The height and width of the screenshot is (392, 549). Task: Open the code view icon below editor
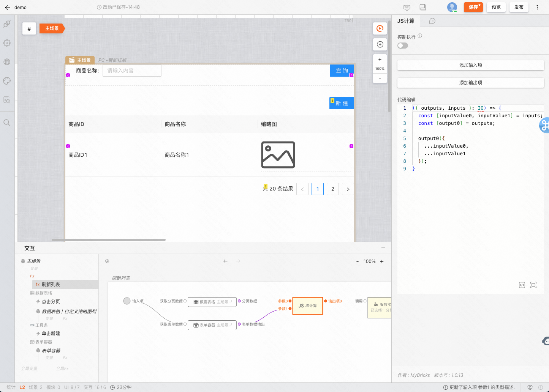(522, 285)
